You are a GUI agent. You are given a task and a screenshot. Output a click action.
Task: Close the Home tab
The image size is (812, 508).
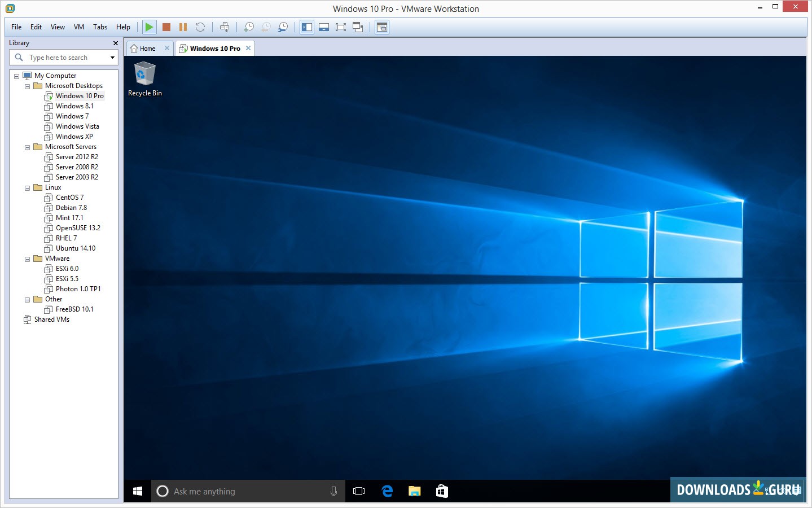[x=167, y=48]
